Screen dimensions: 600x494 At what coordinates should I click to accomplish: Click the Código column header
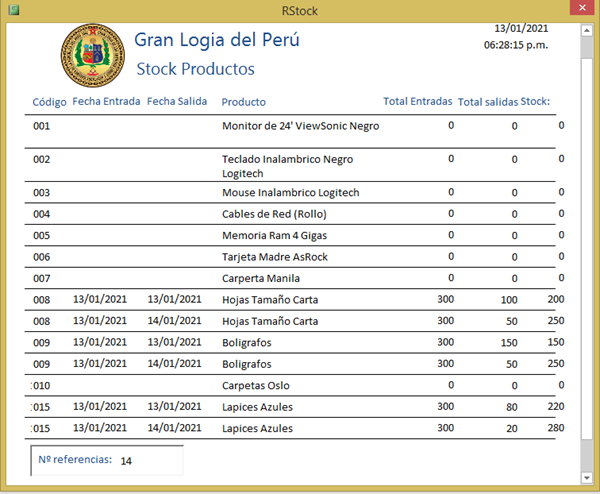pos(49,102)
